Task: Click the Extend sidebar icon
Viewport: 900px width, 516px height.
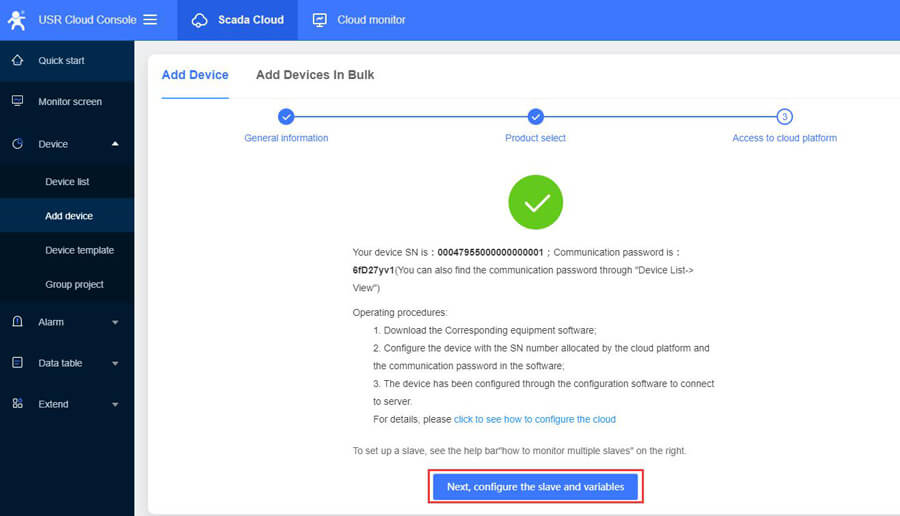Action: click(x=17, y=404)
